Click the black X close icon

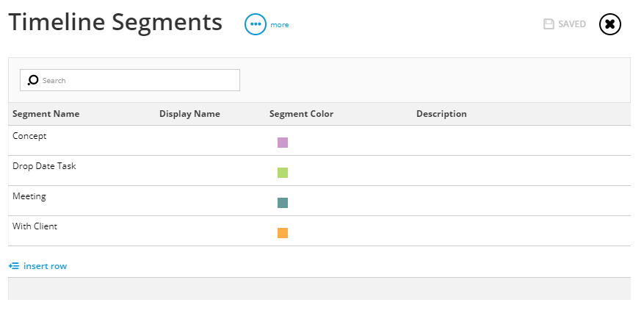coord(610,24)
